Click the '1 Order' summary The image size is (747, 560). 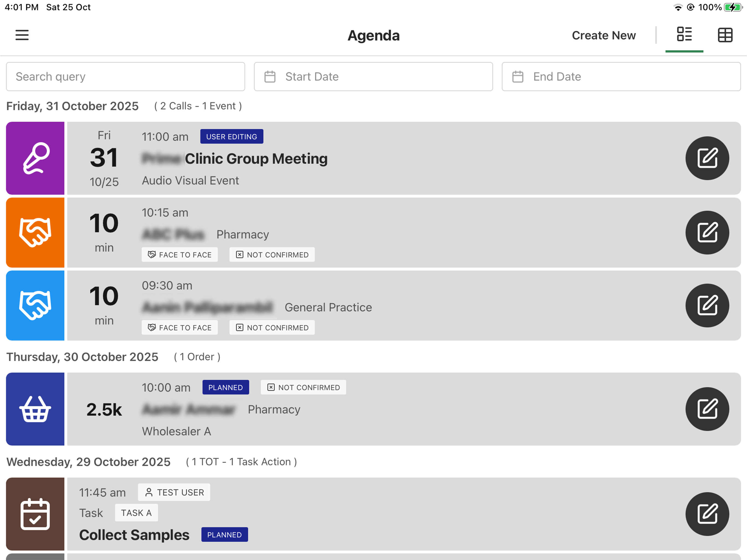tap(197, 357)
